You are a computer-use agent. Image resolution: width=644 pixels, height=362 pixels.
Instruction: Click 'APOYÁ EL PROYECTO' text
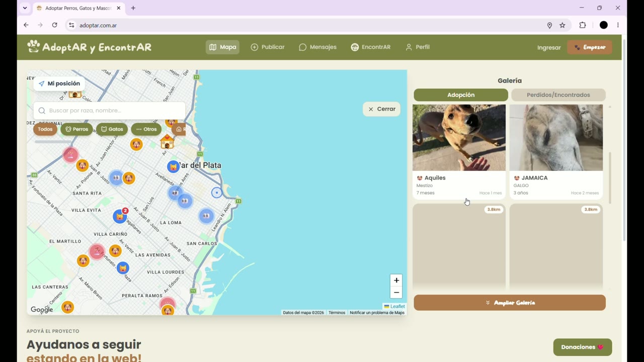click(53, 331)
